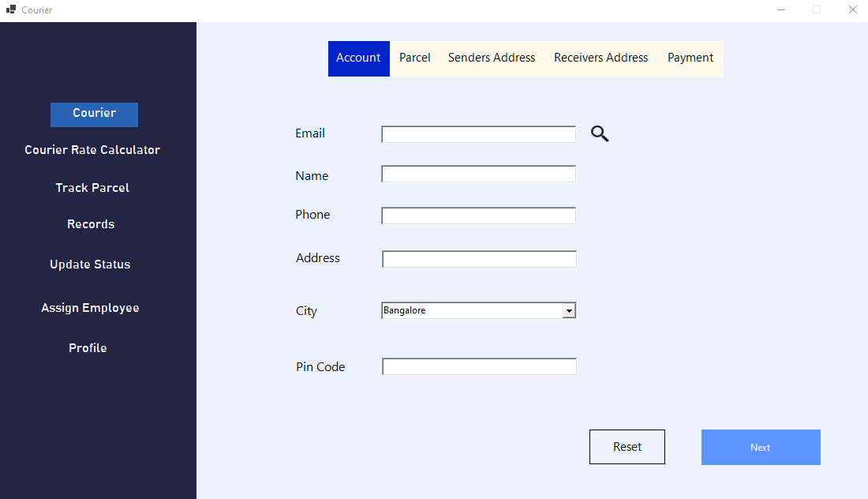View the Profile section

coord(88,347)
